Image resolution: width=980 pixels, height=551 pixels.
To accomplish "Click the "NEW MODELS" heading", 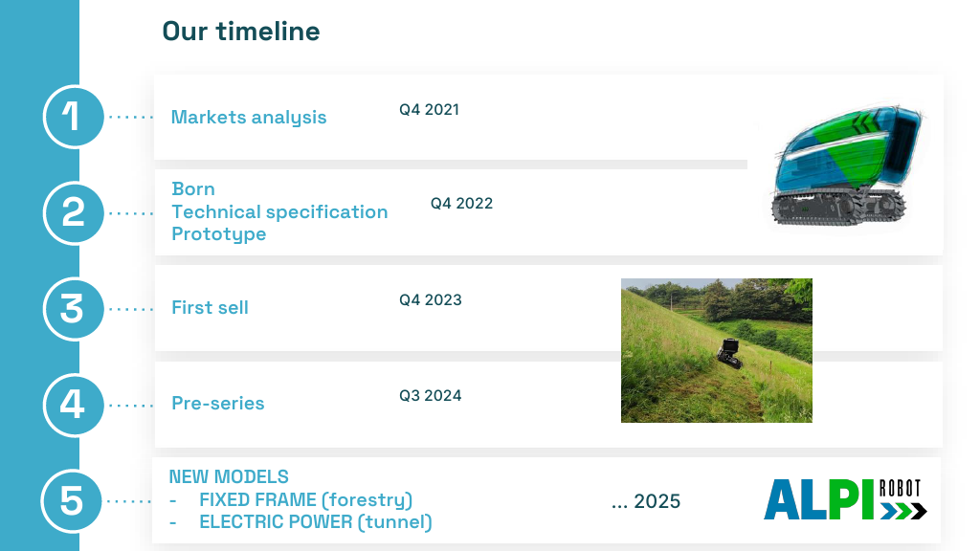I will click(x=229, y=476).
